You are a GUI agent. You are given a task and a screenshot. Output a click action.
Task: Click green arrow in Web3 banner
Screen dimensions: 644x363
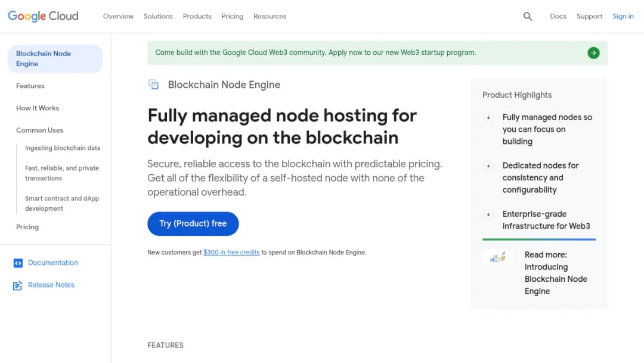pyautogui.click(x=593, y=53)
